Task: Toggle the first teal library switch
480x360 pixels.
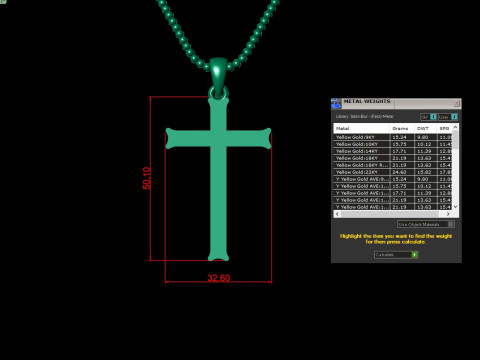Action: [433, 117]
